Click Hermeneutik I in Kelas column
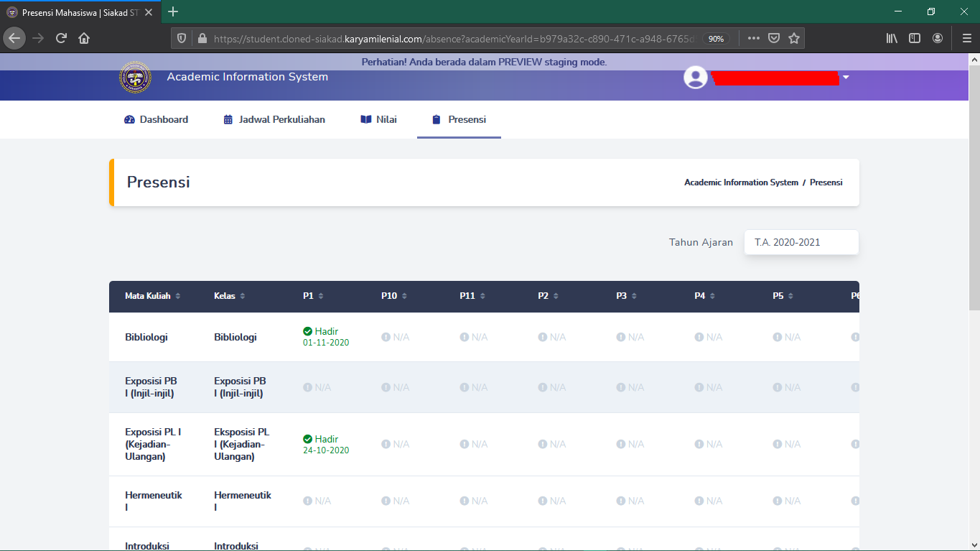 click(243, 501)
